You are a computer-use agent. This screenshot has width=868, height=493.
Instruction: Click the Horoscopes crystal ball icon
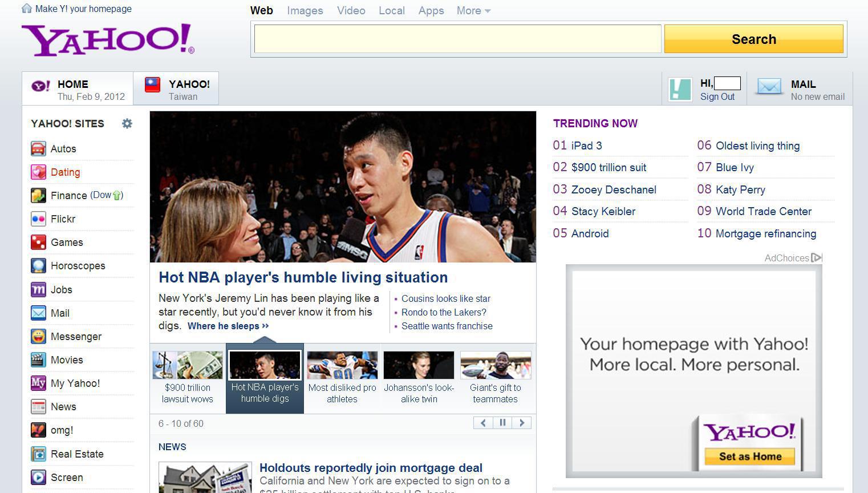[38, 266]
